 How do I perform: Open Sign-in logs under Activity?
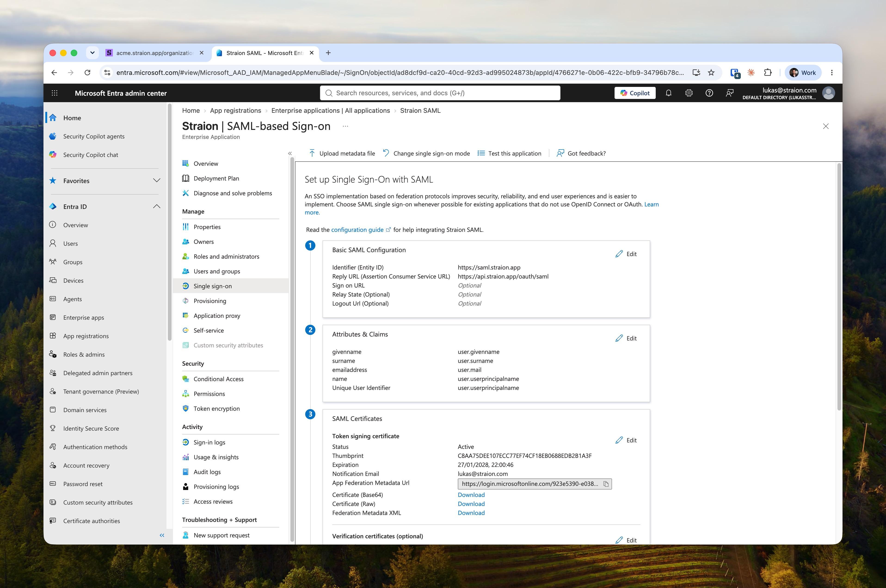pyautogui.click(x=209, y=442)
